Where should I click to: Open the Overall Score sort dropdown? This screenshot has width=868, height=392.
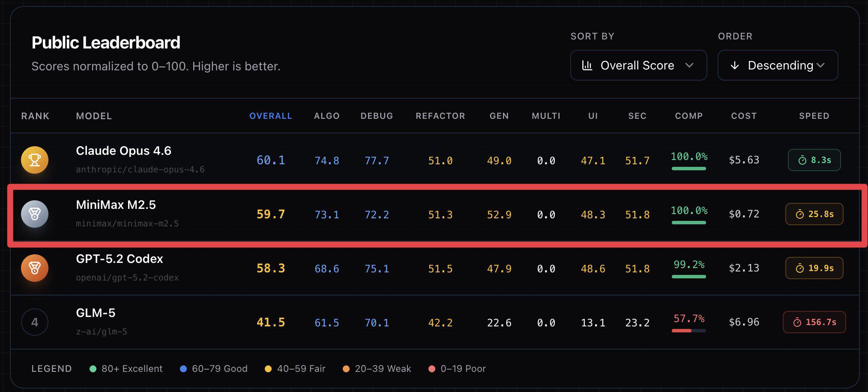pos(638,65)
